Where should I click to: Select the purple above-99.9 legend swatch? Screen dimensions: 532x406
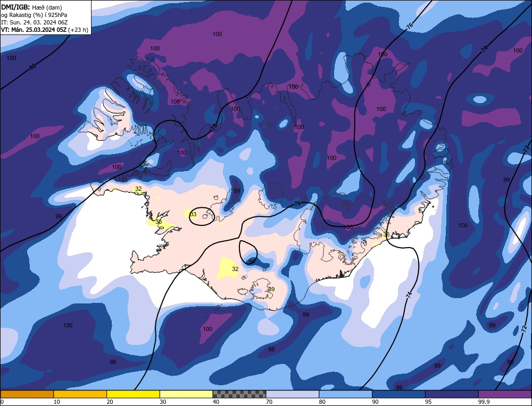(x=505, y=394)
